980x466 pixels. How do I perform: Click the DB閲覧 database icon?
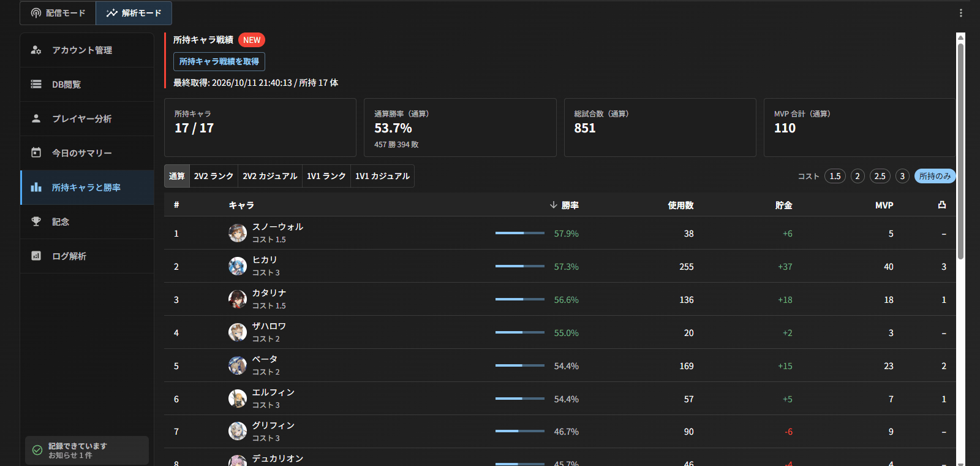[x=36, y=84]
